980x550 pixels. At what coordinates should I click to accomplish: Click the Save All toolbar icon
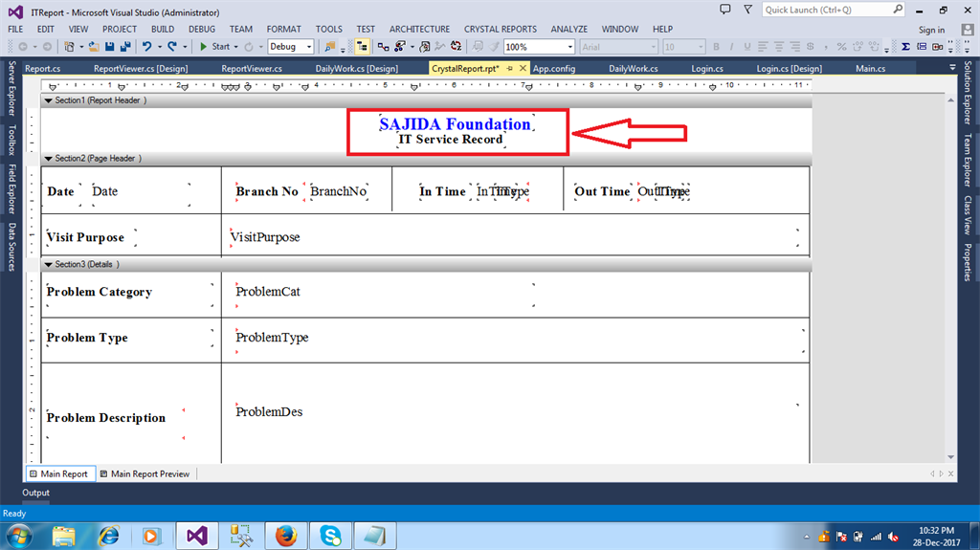point(125,46)
